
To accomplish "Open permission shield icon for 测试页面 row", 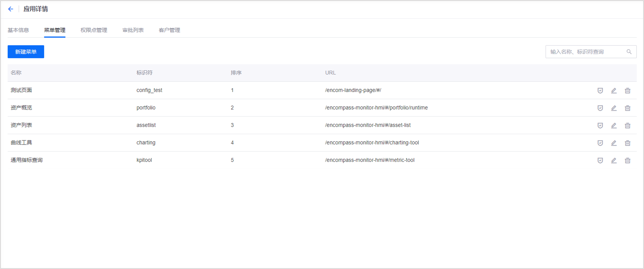I will click(x=600, y=90).
